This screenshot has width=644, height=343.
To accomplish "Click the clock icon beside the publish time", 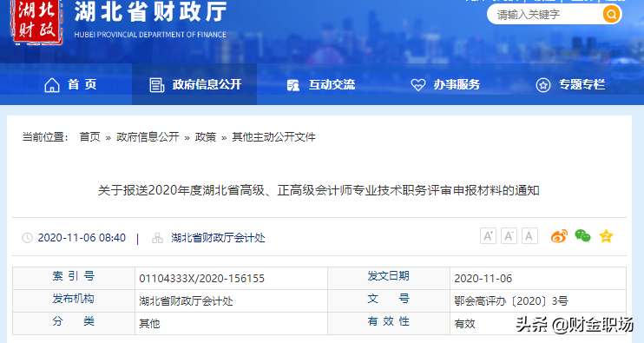I will coord(27,238).
